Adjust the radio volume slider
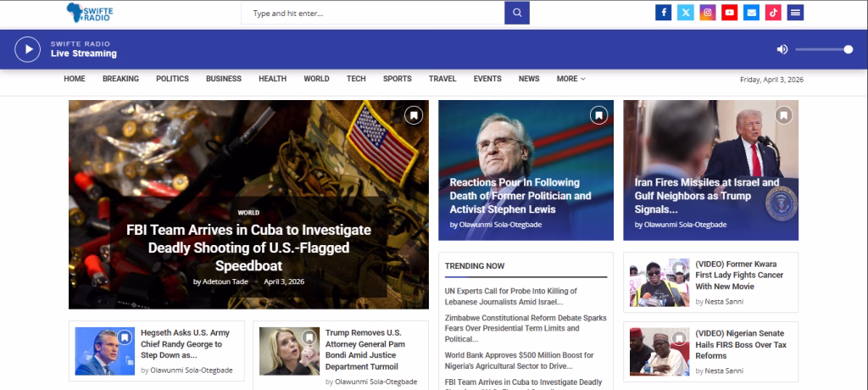This screenshot has width=868, height=390. pyautogui.click(x=823, y=49)
